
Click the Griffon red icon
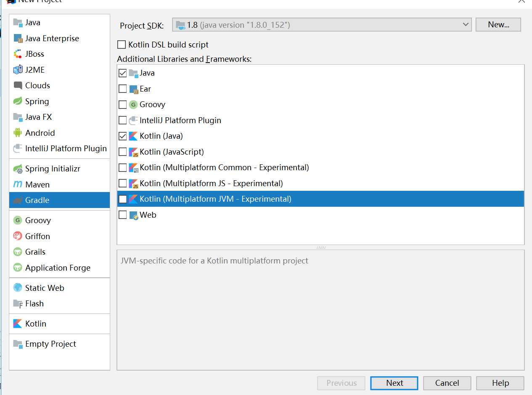18,236
